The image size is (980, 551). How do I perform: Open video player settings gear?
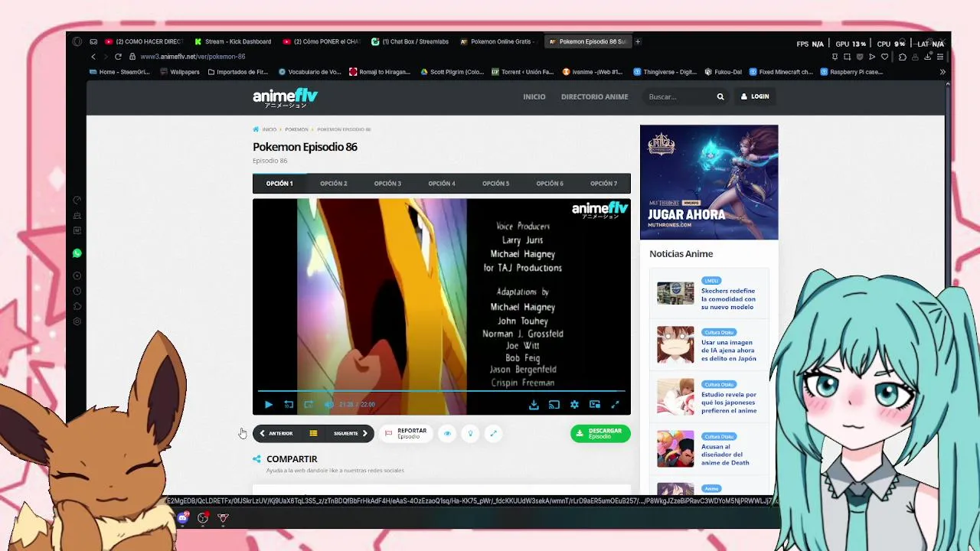click(574, 404)
